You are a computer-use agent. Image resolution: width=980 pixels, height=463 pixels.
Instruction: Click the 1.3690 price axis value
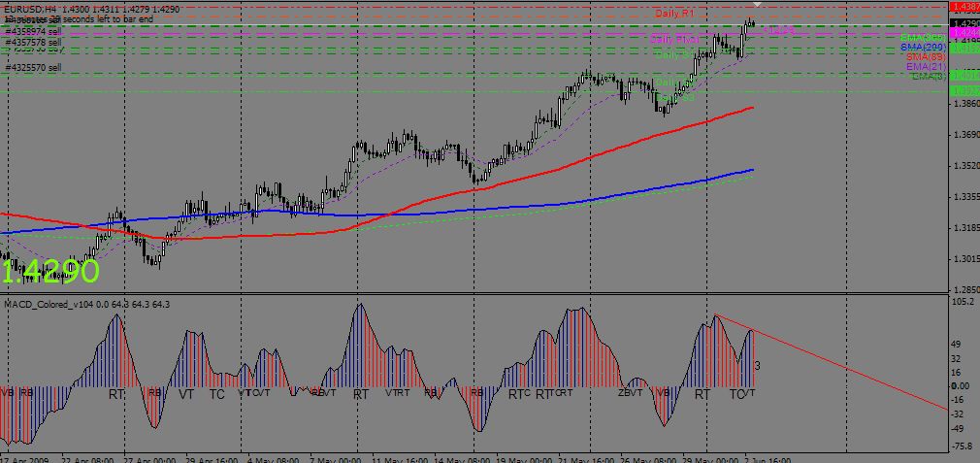coord(965,134)
